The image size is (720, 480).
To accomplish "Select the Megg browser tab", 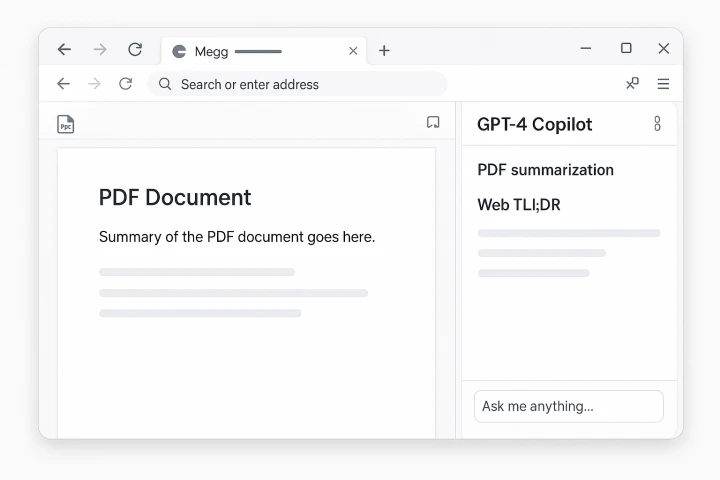I will [x=264, y=51].
